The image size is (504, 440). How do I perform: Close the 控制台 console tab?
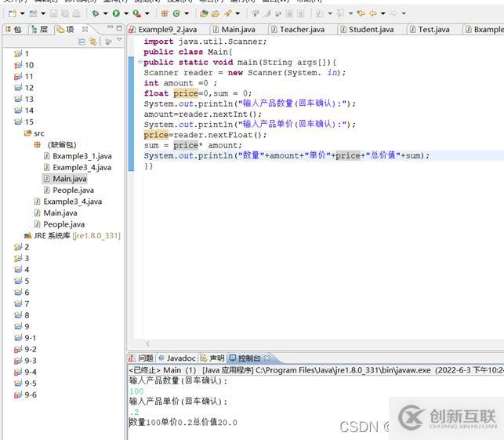(267, 358)
